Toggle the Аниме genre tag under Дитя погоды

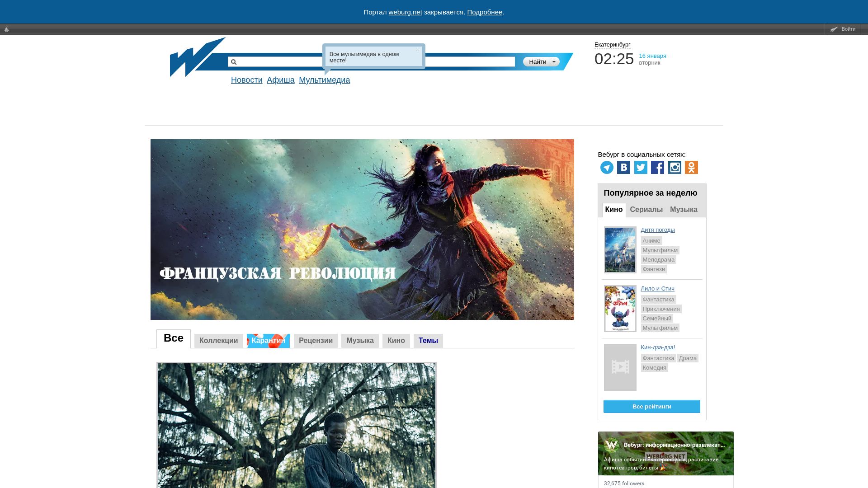[x=651, y=241]
